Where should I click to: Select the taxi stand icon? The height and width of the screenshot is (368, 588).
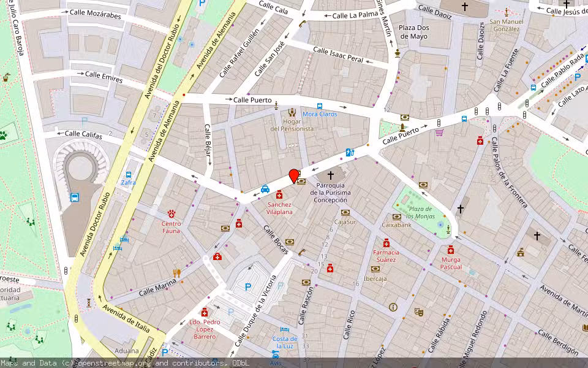[x=265, y=189]
